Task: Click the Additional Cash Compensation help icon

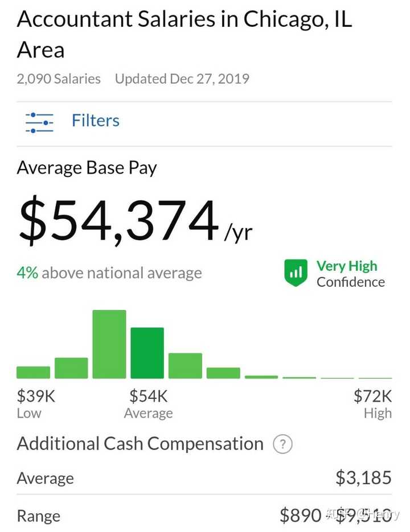Action: [x=282, y=444]
